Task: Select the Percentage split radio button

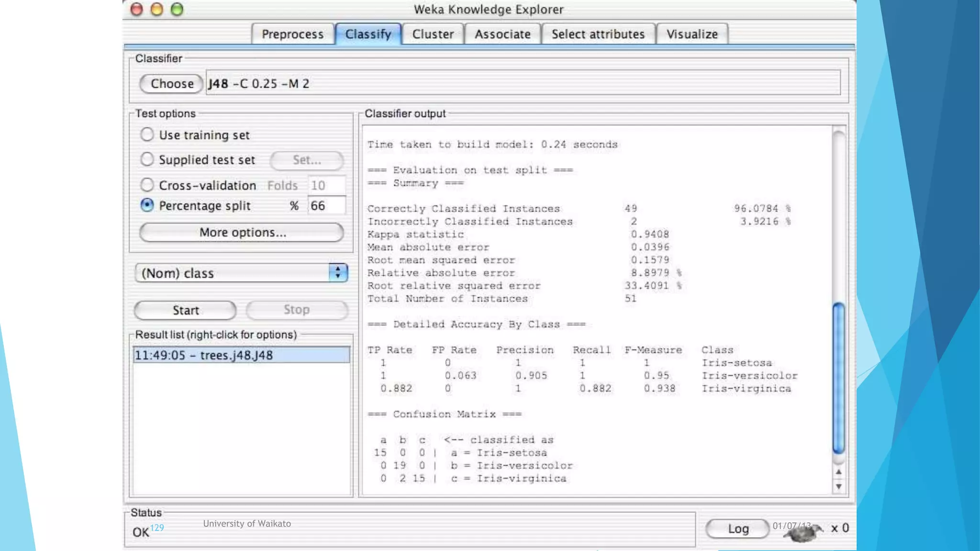Action: tap(147, 205)
